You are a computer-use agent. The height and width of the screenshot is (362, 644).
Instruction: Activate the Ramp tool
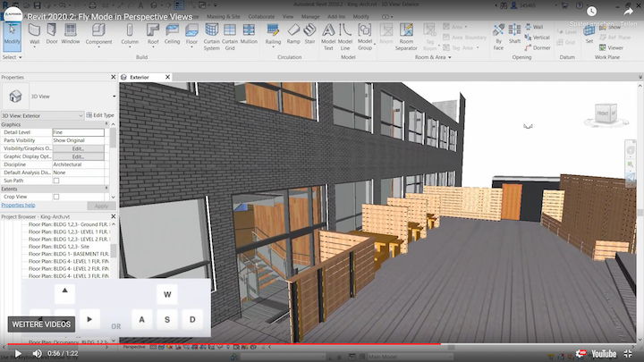coord(293,34)
